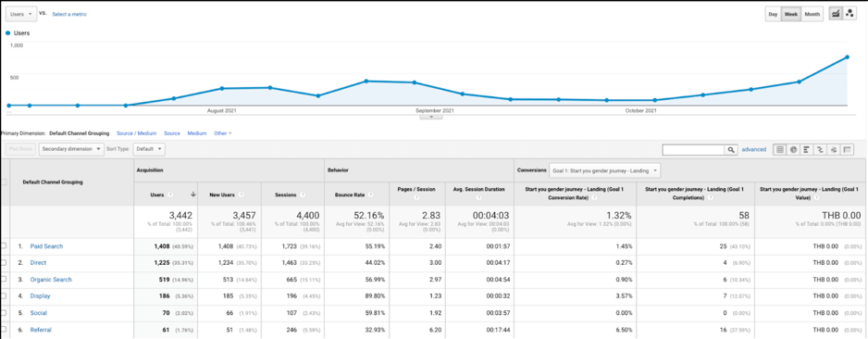
Task: Open the Paid Search channel link
Action: [46, 246]
